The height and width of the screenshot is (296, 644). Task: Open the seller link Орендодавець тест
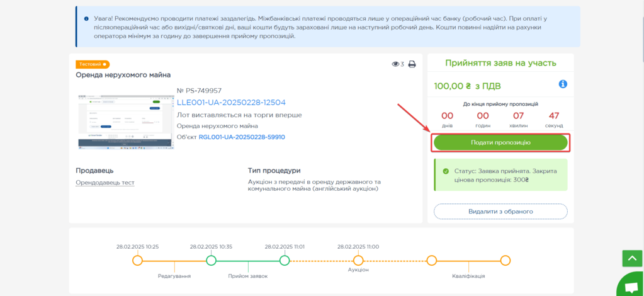[x=105, y=183]
